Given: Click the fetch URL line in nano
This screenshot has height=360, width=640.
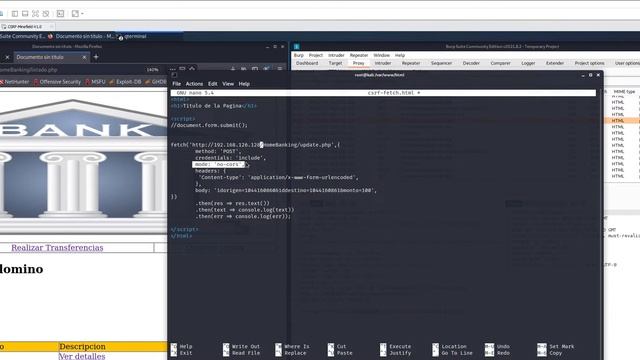Looking at the screenshot, I should tap(256, 145).
